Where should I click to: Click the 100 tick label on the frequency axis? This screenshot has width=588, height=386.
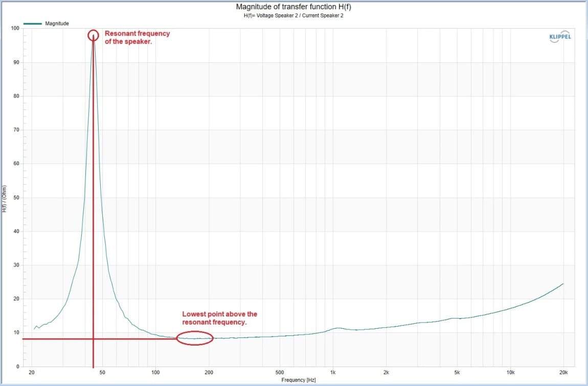tap(156, 372)
